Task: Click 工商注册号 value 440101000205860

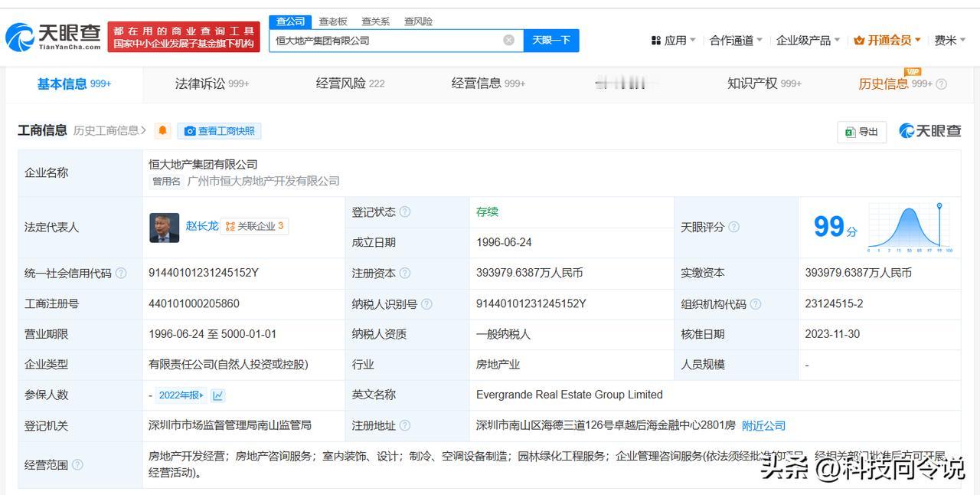Action: click(x=194, y=303)
